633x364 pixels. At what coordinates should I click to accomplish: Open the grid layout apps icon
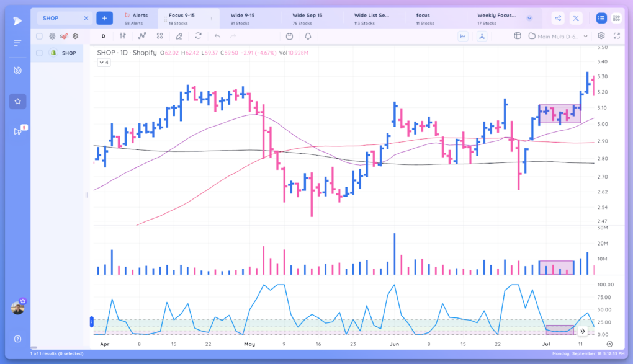click(x=159, y=36)
